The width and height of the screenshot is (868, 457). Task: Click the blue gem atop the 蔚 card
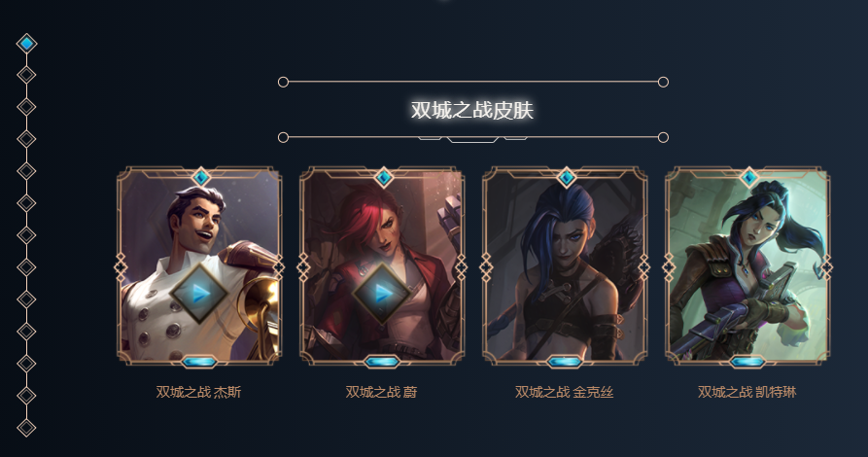384,177
